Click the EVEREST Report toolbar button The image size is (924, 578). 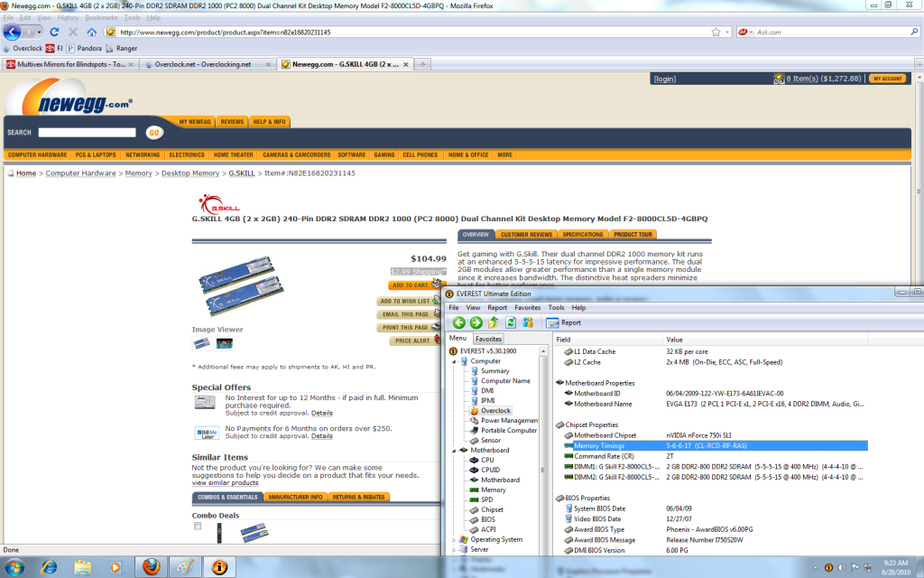pyautogui.click(x=563, y=322)
